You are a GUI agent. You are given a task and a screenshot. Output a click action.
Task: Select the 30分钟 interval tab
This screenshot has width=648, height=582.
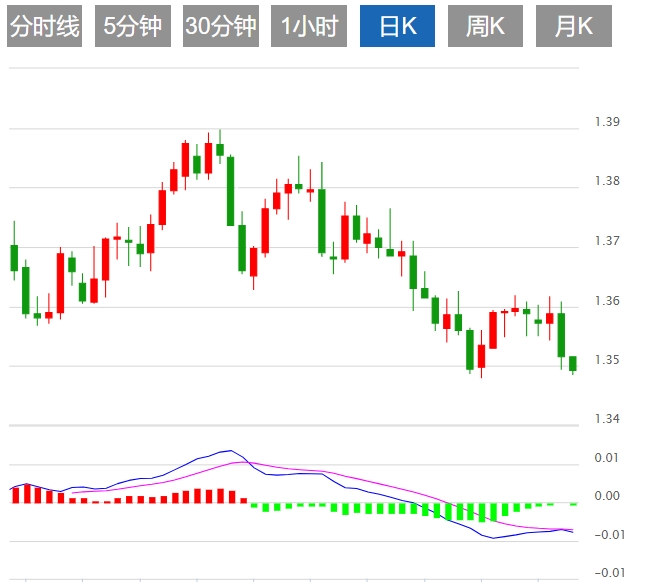coord(221,26)
